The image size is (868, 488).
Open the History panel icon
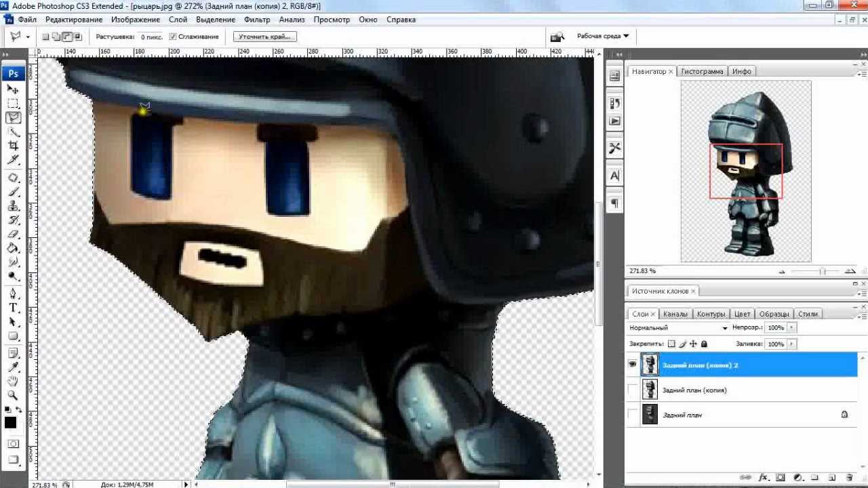615,104
